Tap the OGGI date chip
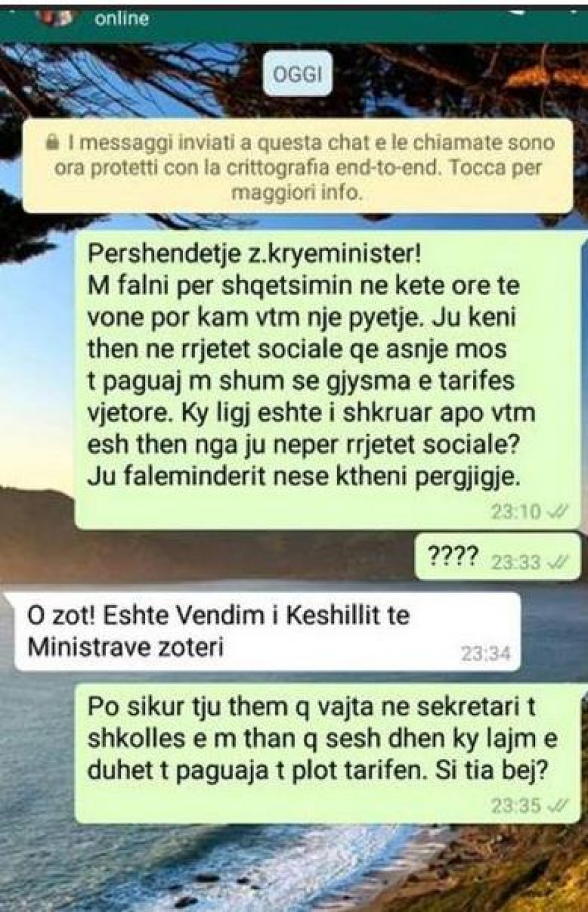Image resolution: width=588 pixels, height=912 pixels. click(x=297, y=75)
